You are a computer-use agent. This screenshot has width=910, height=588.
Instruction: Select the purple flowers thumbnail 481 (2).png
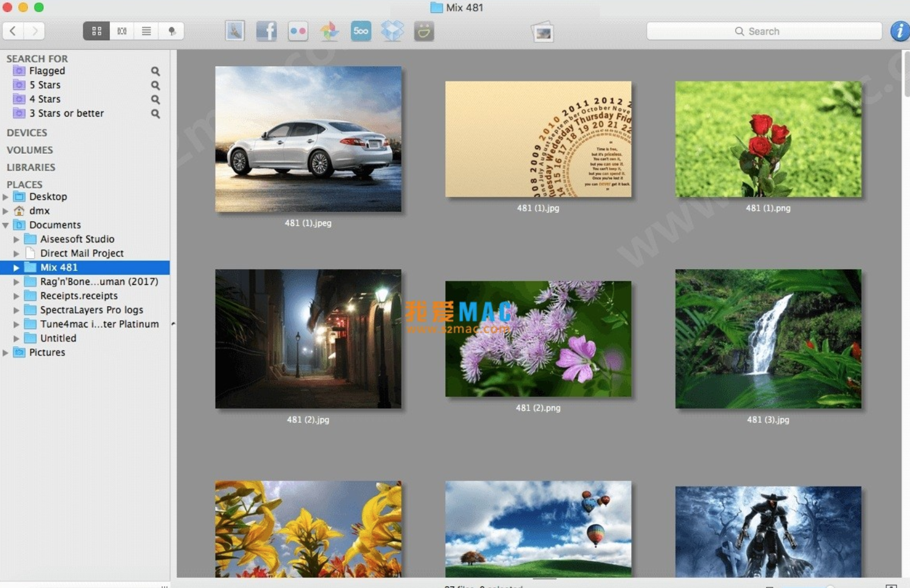(538, 339)
